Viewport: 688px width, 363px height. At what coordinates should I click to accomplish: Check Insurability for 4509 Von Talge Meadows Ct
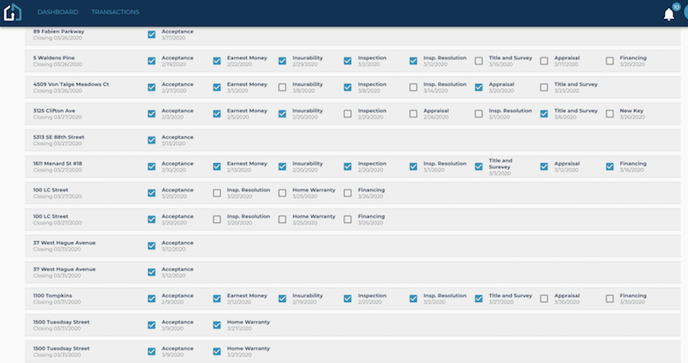(282, 87)
